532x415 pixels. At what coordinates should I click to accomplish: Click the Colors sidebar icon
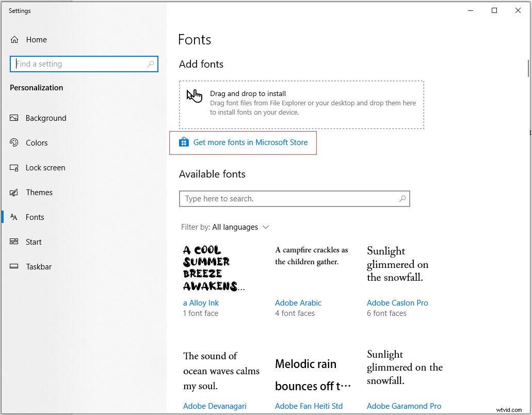pos(14,143)
